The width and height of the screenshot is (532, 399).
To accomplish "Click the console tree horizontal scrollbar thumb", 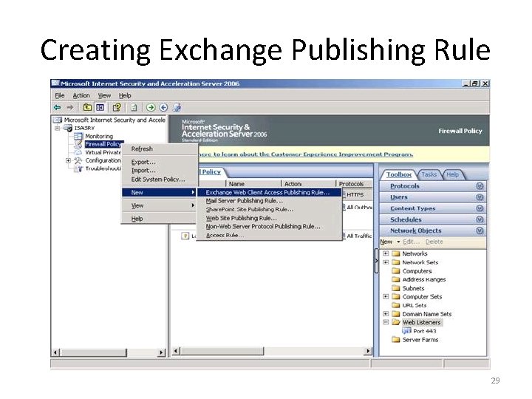I will (x=93, y=352).
